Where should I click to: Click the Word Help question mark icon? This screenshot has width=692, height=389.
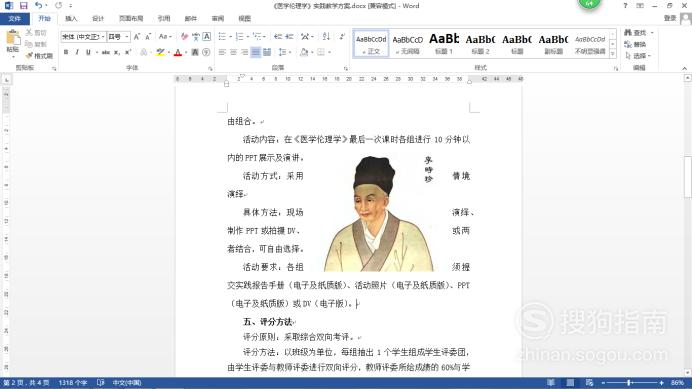tap(625, 6)
